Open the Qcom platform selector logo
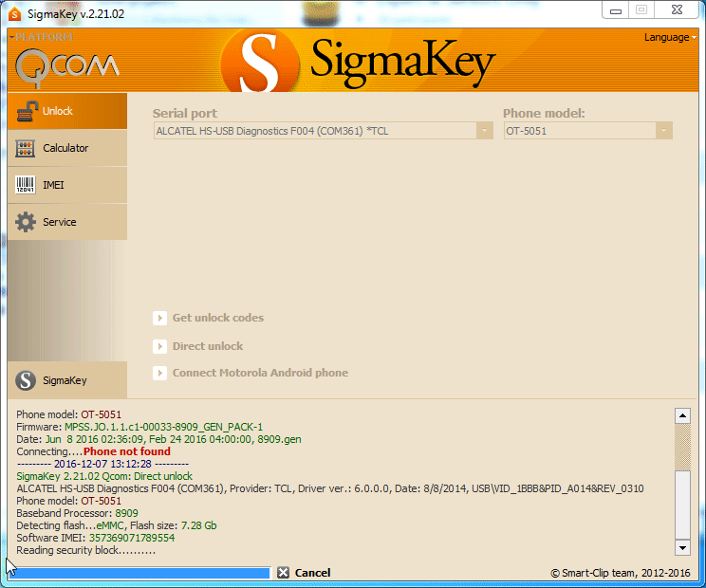The image size is (706, 588). point(67,67)
